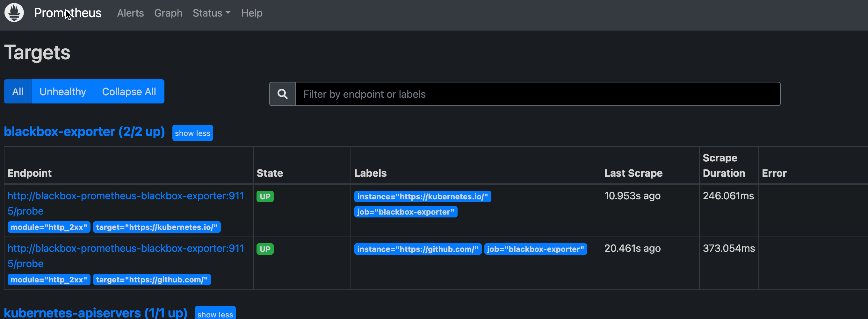
Task: Click the UP state badge in github.com row
Action: coord(265,249)
